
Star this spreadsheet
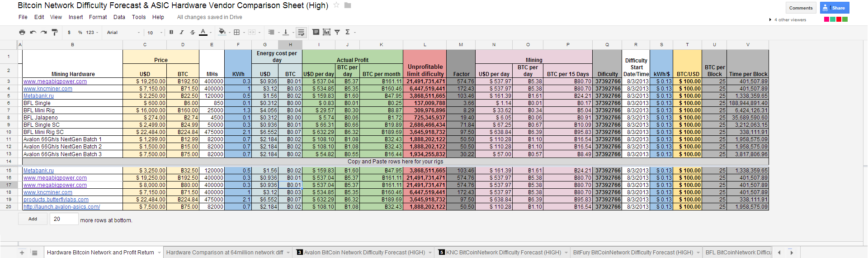(x=336, y=5)
